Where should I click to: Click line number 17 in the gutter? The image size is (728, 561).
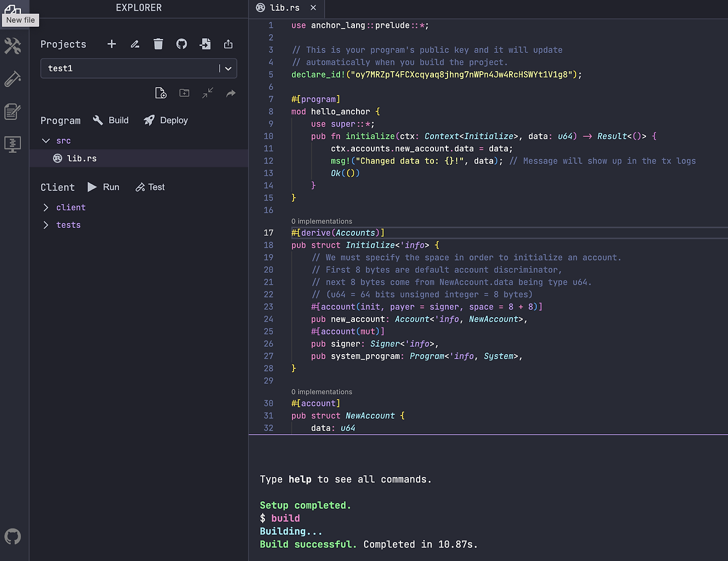point(268,232)
